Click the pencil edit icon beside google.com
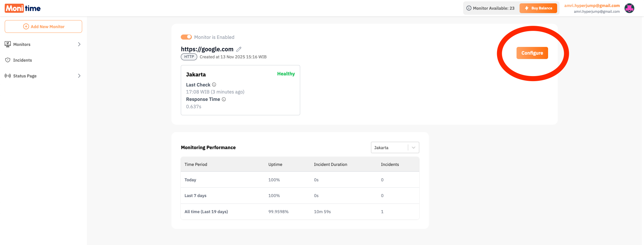This screenshot has height=245, width=644. (239, 49)
